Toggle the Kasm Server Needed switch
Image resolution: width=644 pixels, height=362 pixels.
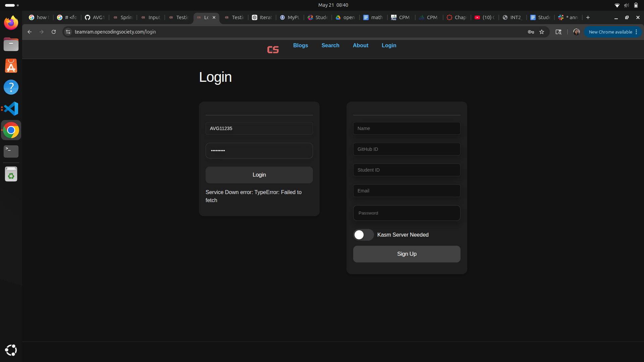tap(364, 235)
